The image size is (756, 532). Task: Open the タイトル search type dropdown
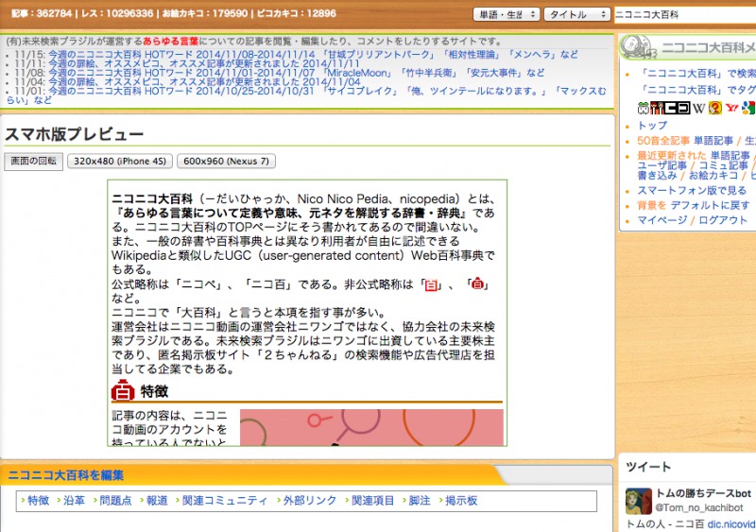pyautogui.click(x=577, y=14)
